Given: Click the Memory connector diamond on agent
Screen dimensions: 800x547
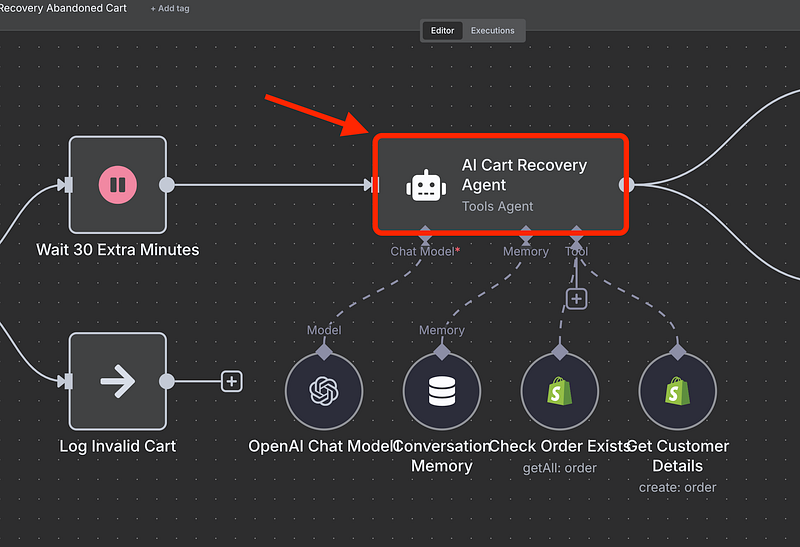Looking at the screenshot, I should [x=526, y=238].
